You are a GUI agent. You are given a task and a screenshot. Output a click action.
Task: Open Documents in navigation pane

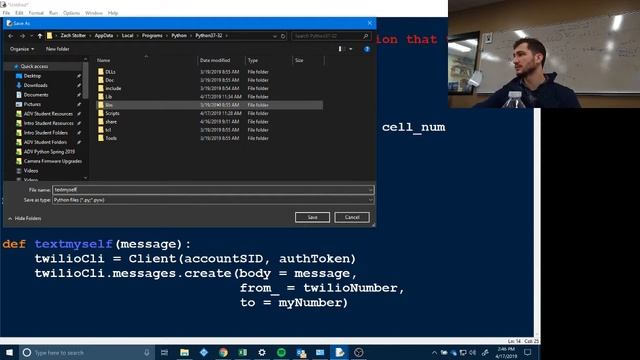[36, 95]
